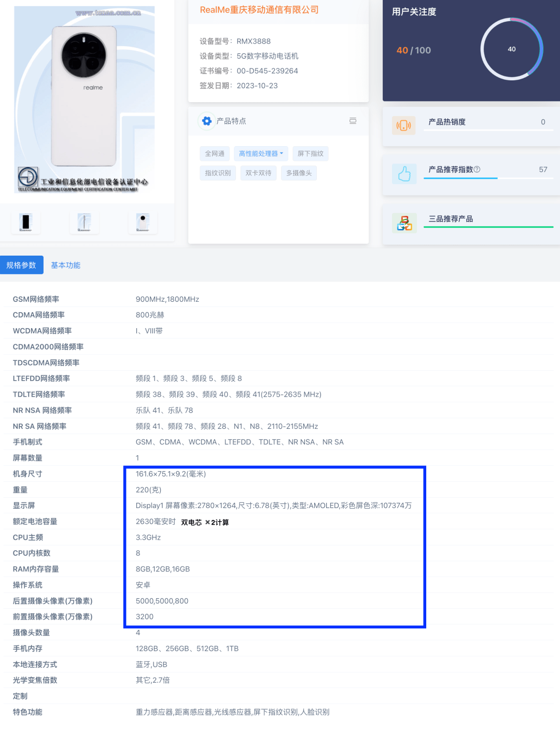
Task: Click the 三品推荐产品 icon
Action: [404, 223]
